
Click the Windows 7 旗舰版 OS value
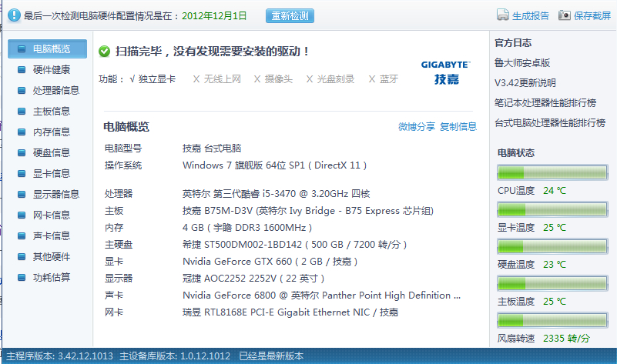275,165
